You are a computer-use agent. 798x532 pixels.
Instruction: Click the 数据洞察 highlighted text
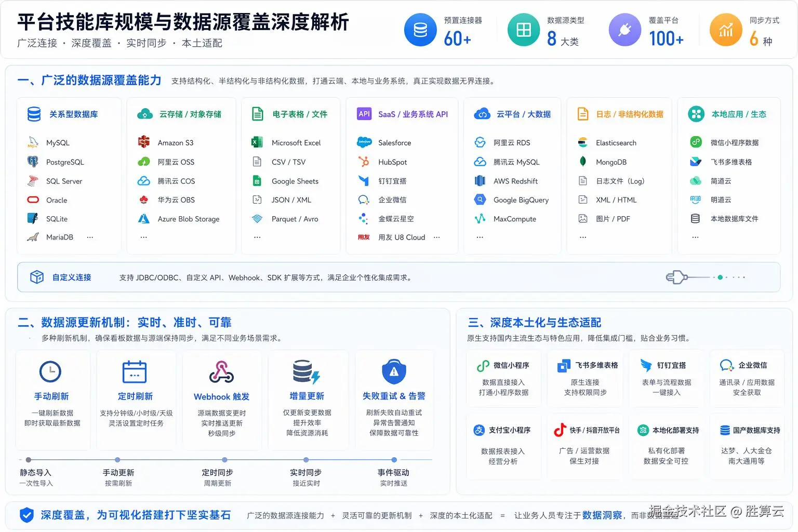click(602, 515)
